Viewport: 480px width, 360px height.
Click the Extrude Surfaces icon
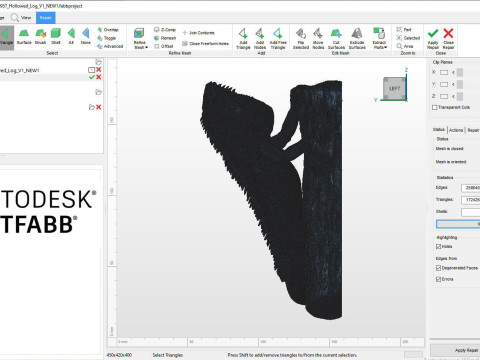pyautogui.click(x=357, y=39)
